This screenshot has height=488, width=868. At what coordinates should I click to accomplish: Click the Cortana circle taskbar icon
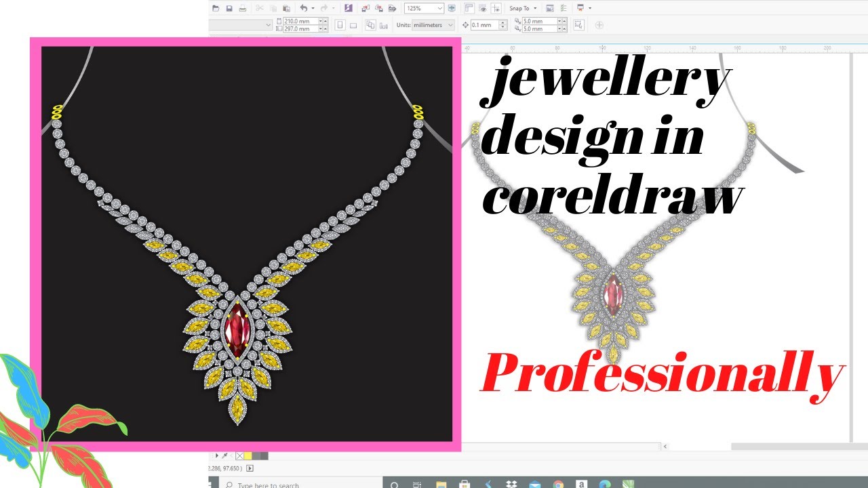pos(394,485)
